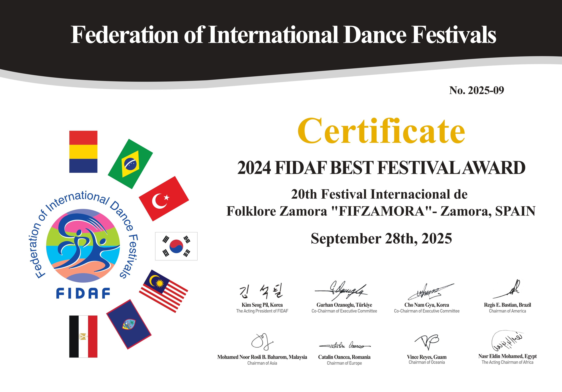
Task: Click Kim Seog Pil's Korean signature
Action: 261,291
